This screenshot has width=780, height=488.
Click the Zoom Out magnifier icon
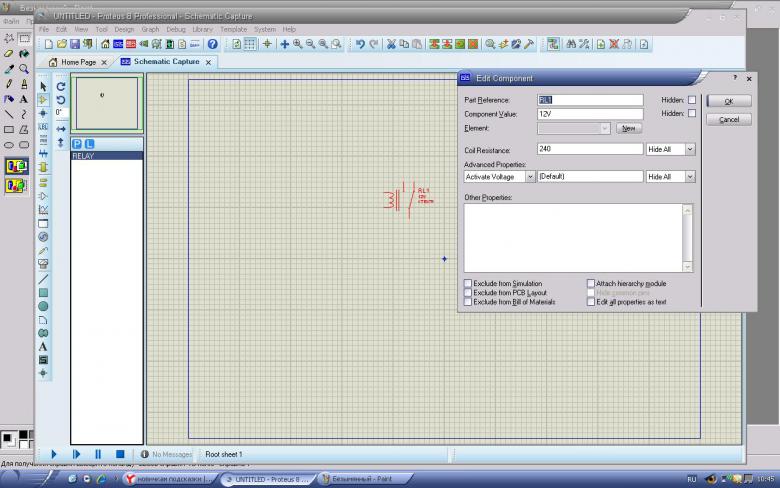point(310,44)
